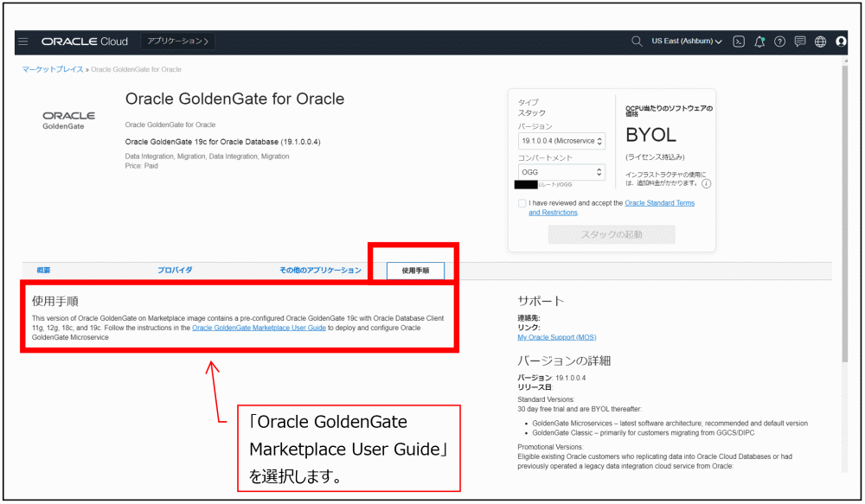Accept the Oracle Standard Terms checkbox
Screen dimensions: 865x504
(522, 203)
